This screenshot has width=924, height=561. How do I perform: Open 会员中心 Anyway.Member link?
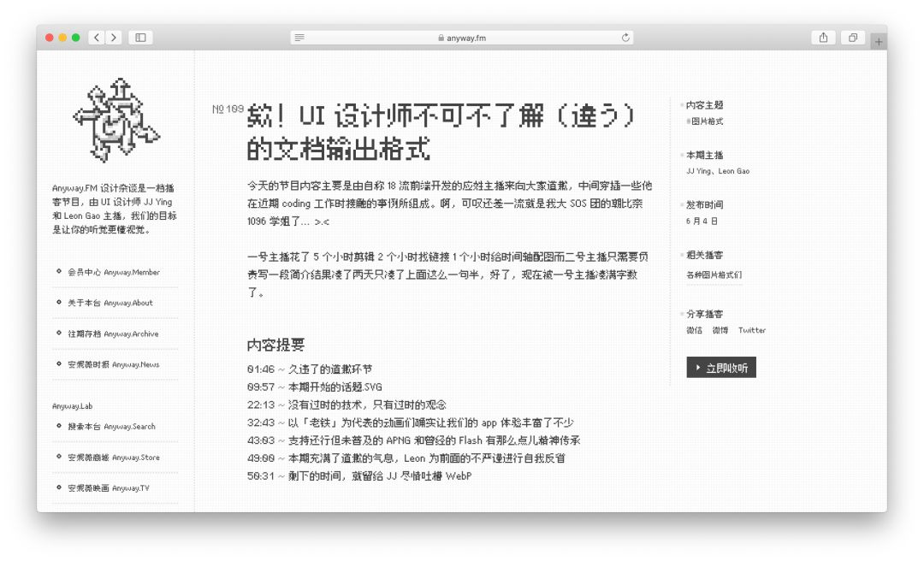coord(113,272)
